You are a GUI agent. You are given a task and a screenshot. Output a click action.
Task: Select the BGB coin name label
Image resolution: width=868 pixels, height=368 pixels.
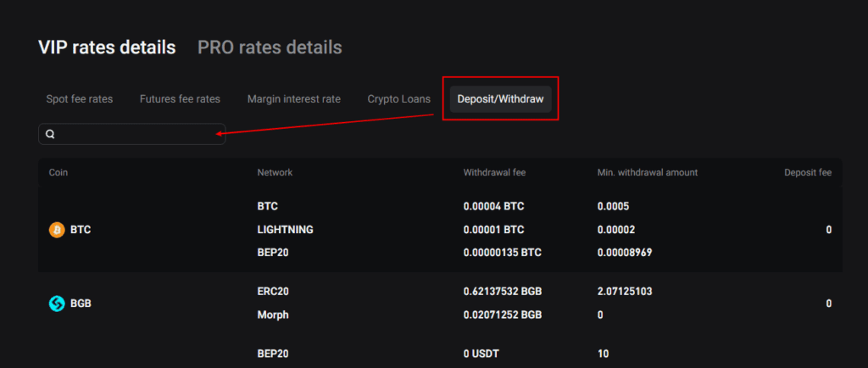81,303
